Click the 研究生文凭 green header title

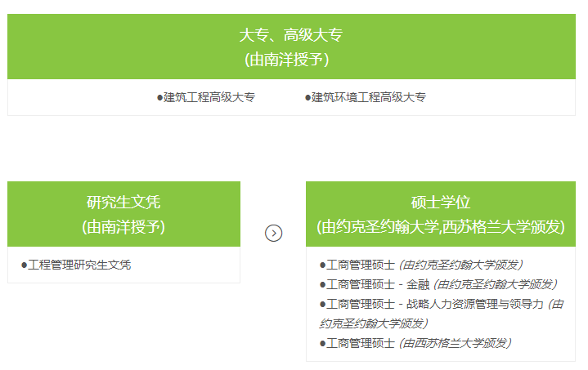coord(123,203)
